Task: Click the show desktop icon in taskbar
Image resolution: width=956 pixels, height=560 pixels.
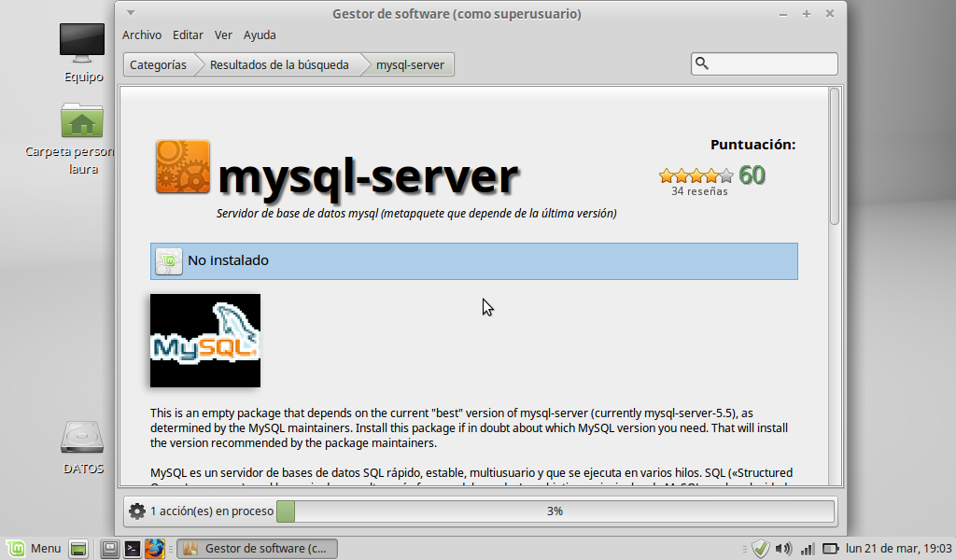Action: pos(79,549)
